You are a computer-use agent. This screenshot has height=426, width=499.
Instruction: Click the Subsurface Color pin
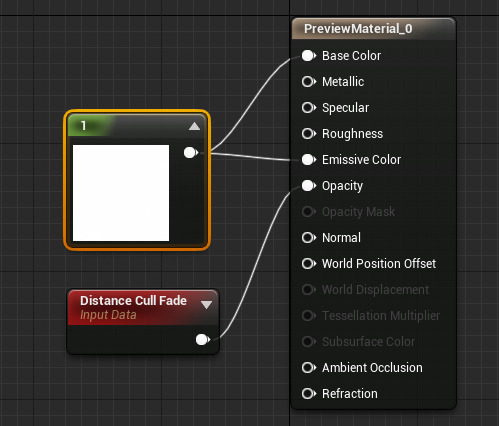(309, 342)
